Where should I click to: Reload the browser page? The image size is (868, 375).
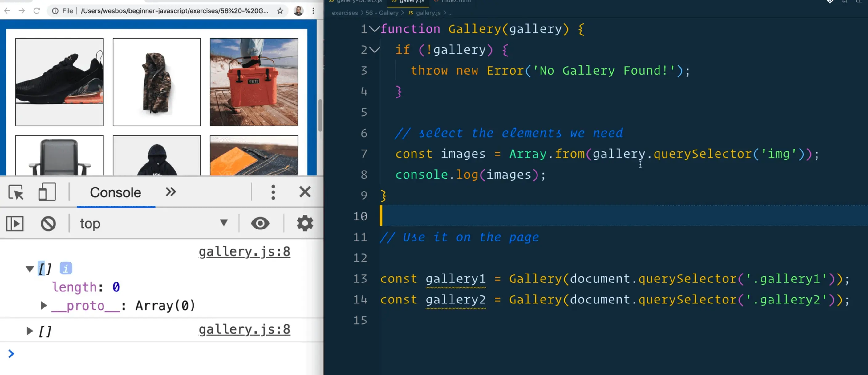tap(37, 11)
